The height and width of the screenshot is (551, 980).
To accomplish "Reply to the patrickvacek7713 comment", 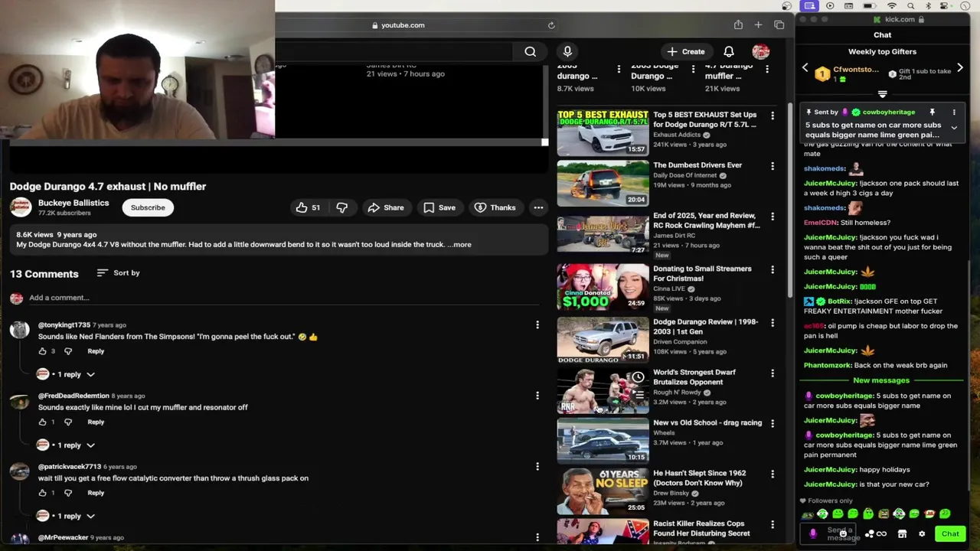I will [96, 493].
